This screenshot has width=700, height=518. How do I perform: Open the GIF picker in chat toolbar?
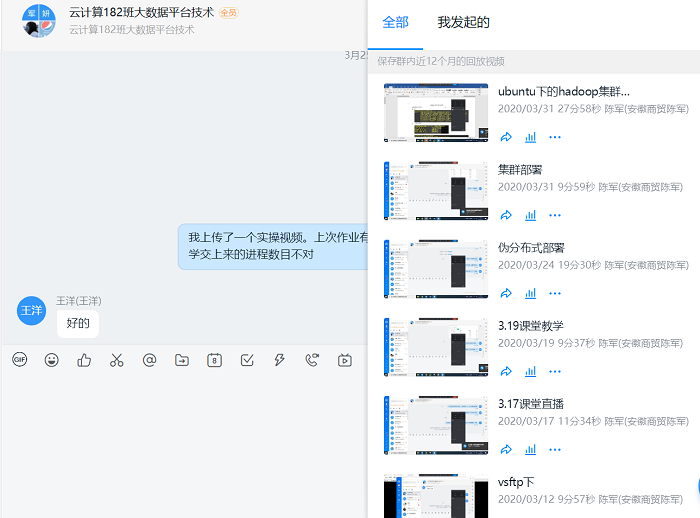point(19,360)
